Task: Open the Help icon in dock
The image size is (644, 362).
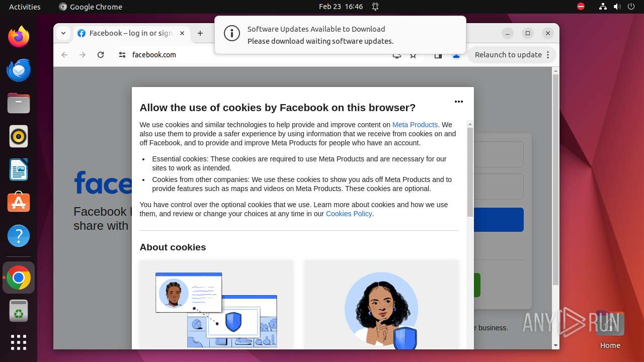Action: tap(19, 236)
